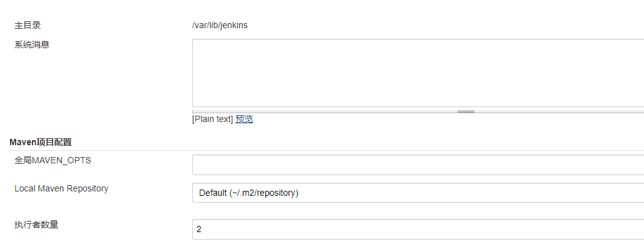Click inside the 系统消息 text area
The width and height of the screenshot is (644, 244).
[x=418, y=73]
